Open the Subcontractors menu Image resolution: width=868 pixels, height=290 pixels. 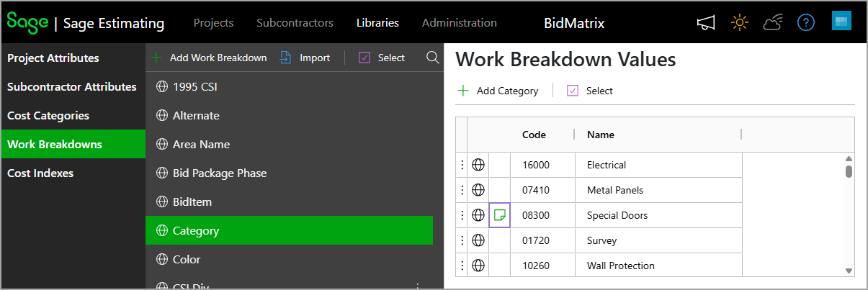(295, 22)
